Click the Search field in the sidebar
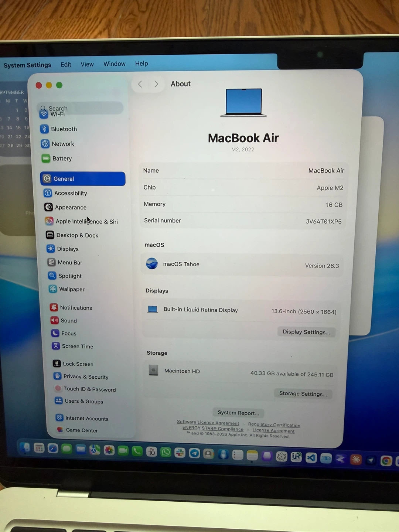This screenshot has width=399, height=532. pyautogui.click(x=81, y=108)
